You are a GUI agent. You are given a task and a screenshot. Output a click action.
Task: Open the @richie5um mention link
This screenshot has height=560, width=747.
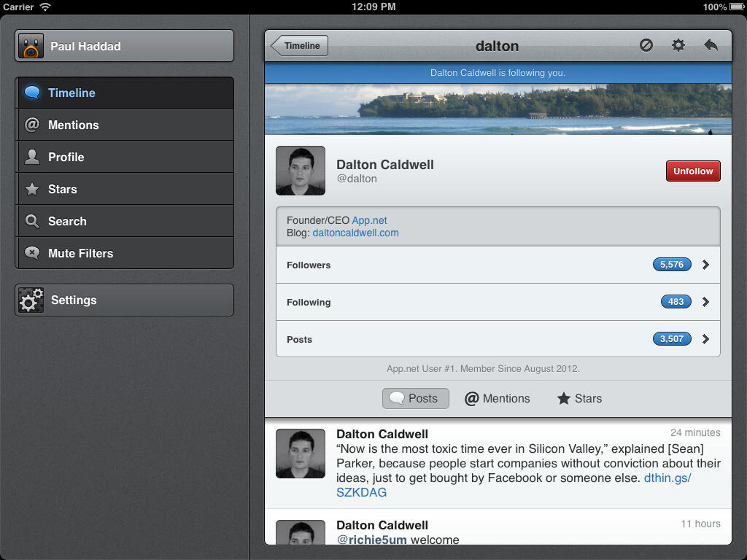tap(371, 540)
